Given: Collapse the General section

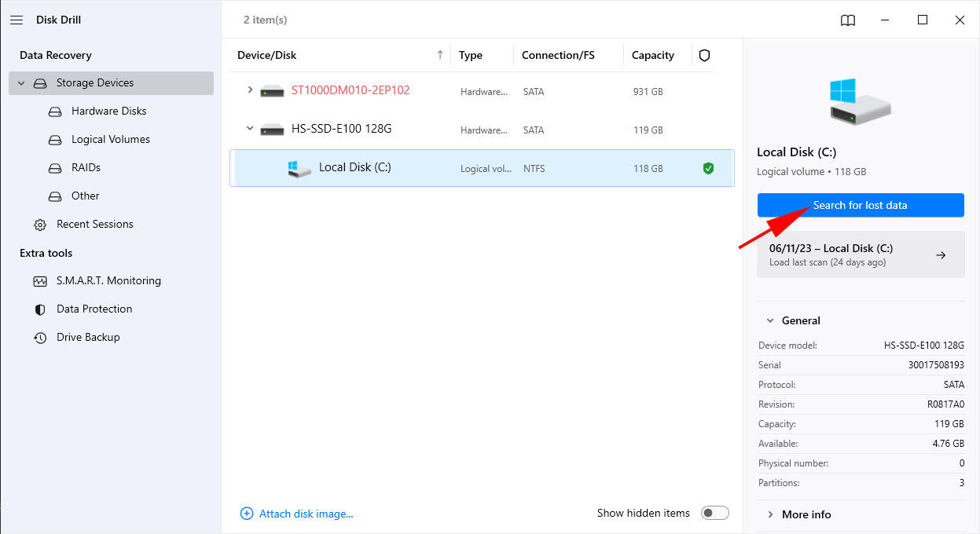Looking at the screenshot, I should point(769,320).
